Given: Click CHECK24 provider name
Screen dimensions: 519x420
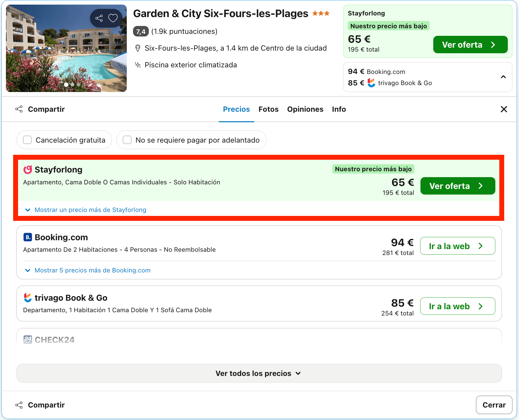Looking at the screenshot, I should (55, 340).
